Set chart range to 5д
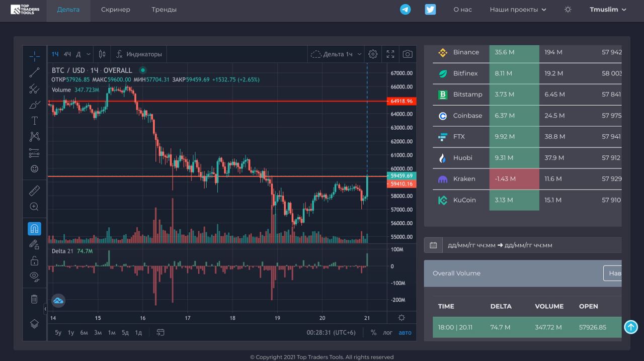This screenshot has height=361, width=644. [125, 332]
